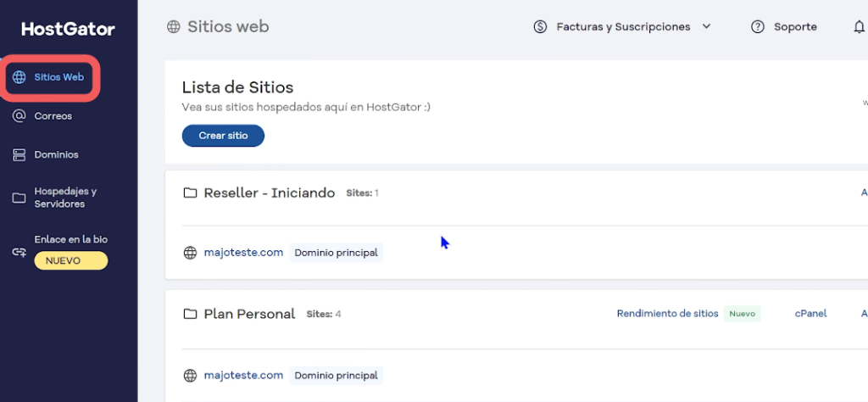This screenshot has height=402, width=868.
Task: Open notifications bell icon
Action: (x=860, y=26)
